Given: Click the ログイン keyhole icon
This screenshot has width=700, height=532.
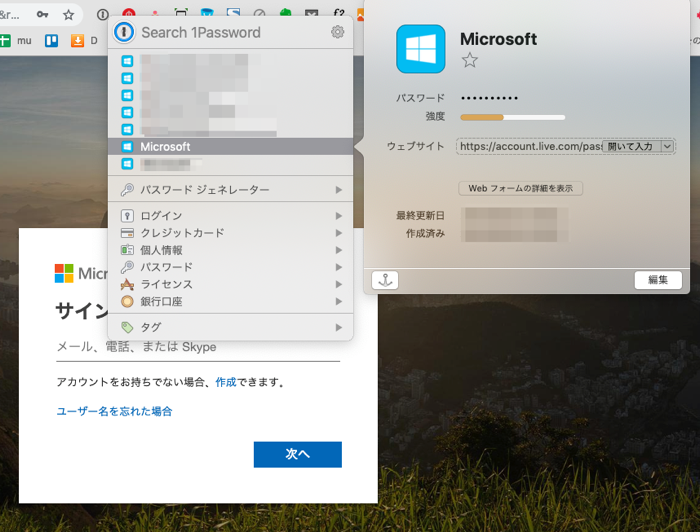Looking at the screenshot, I should pyautogui.click(x=127, y=216).
